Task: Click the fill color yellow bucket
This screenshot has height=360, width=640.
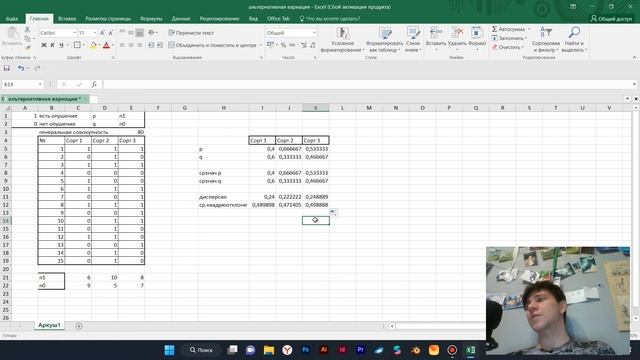Action: (x=93, y=45)
